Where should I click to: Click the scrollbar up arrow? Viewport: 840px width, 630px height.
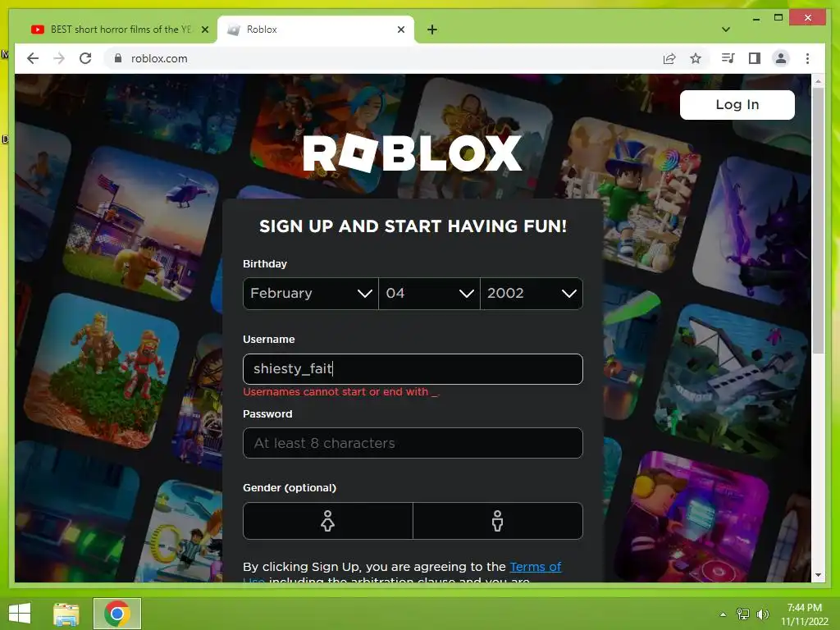point(818,81)
